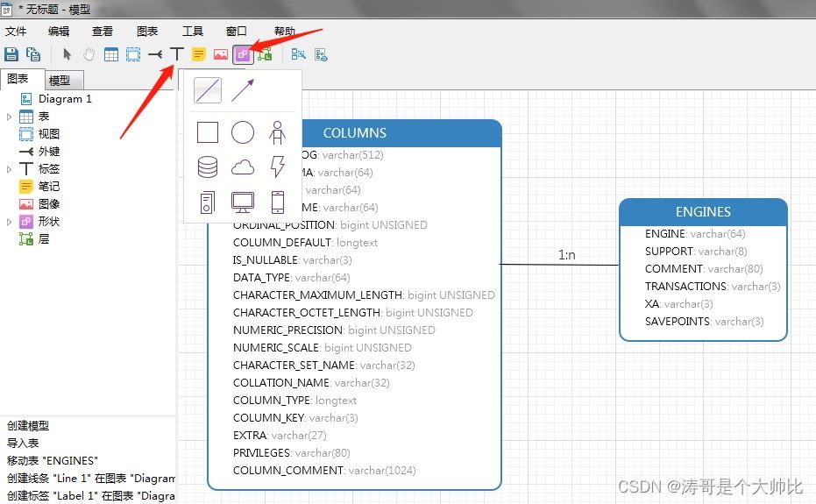
Task: Select the cloud shape from palette
Action: click(x=243, y=167)
